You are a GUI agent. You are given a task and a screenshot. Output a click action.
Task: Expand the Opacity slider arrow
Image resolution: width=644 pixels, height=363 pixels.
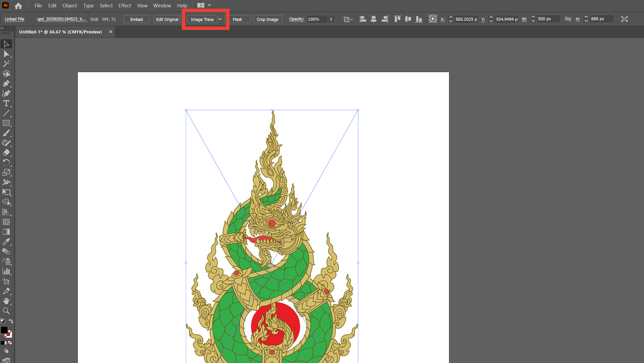click(331, 19)
